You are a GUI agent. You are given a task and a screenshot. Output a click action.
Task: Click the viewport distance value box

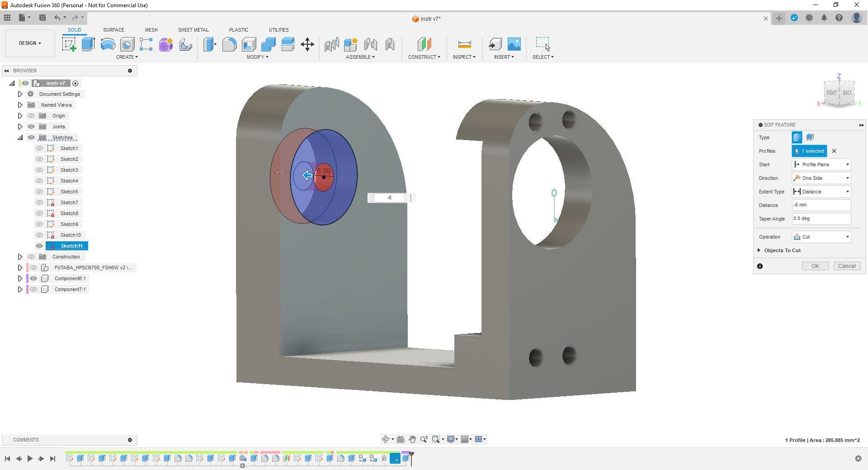(389, 198)
